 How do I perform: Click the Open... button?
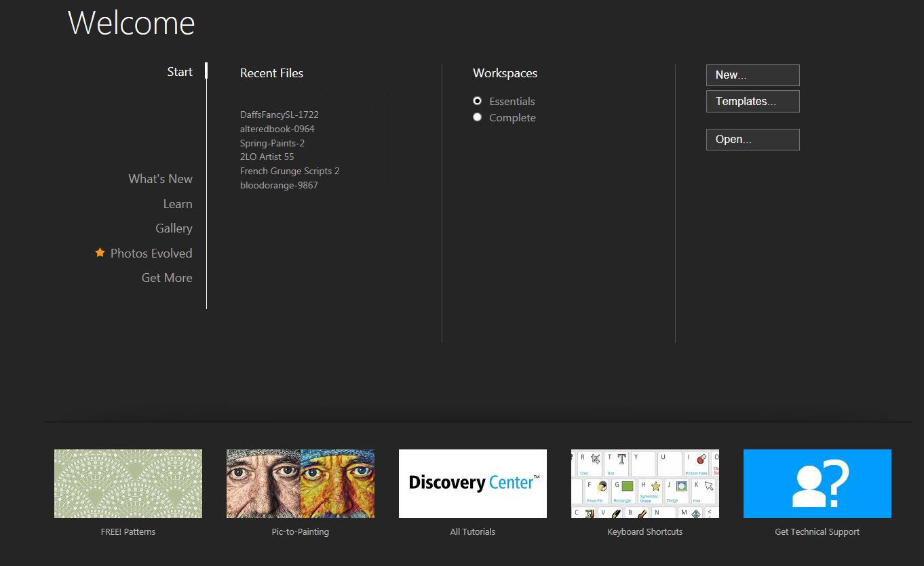click(752, 139)
